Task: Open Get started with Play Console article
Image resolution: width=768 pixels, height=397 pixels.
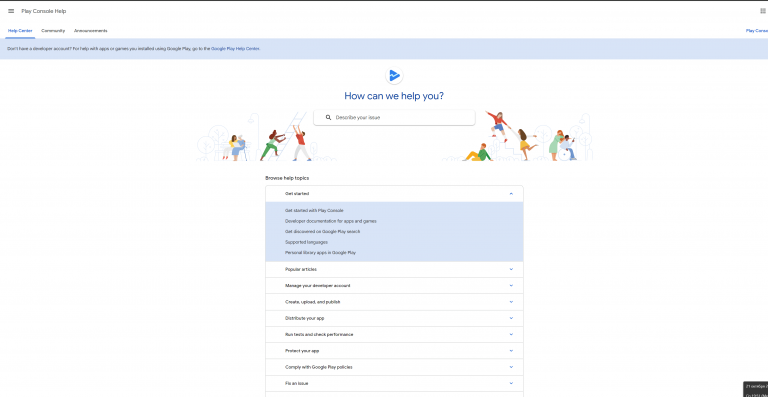Action: tap(314, 210)
